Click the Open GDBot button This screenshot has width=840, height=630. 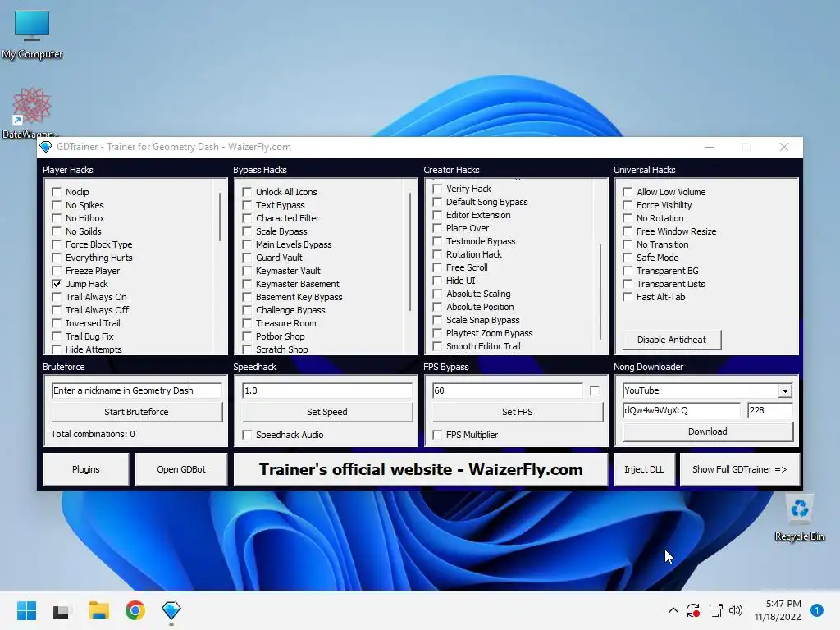coord(181,469)
